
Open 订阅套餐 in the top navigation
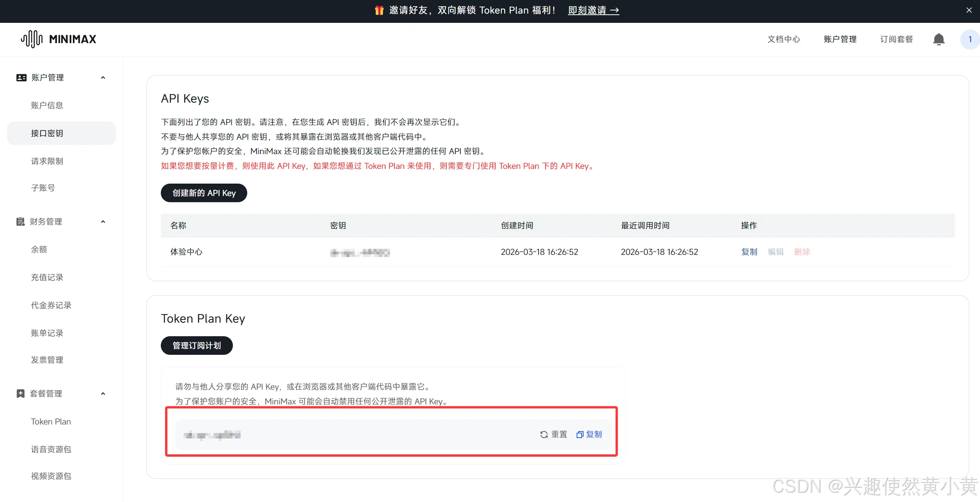[896, 39]
